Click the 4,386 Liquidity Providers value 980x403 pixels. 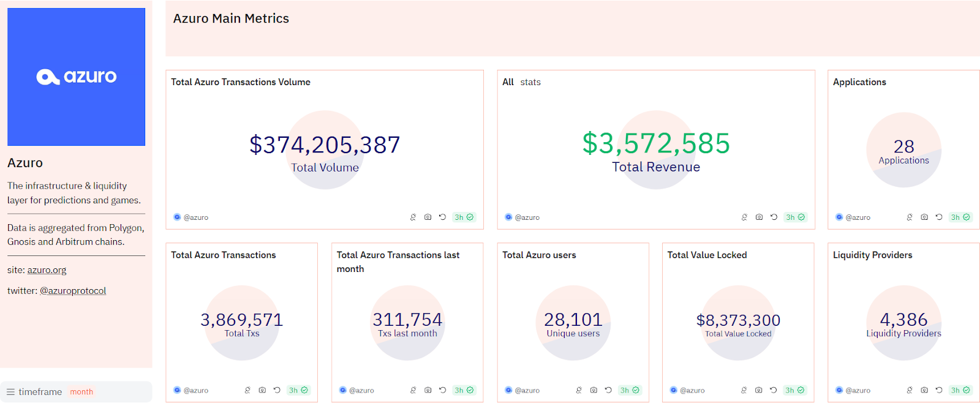pos(904,320)
